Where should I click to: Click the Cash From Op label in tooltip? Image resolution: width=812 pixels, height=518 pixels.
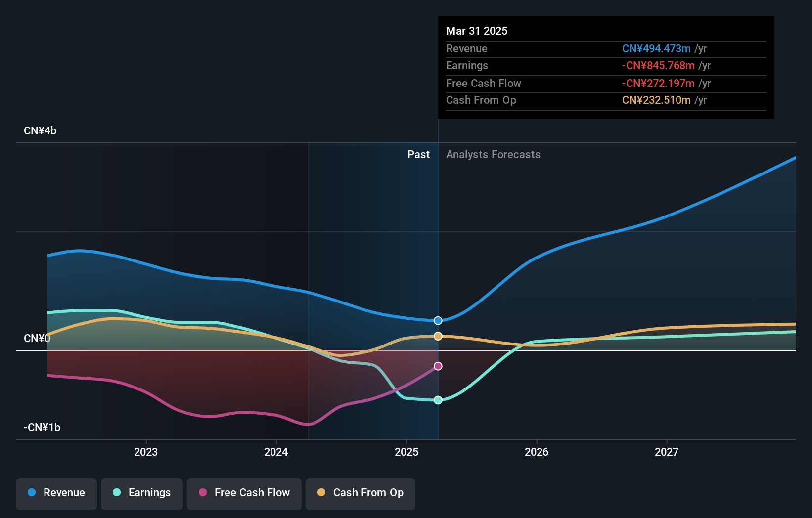(x=481, y=100)
